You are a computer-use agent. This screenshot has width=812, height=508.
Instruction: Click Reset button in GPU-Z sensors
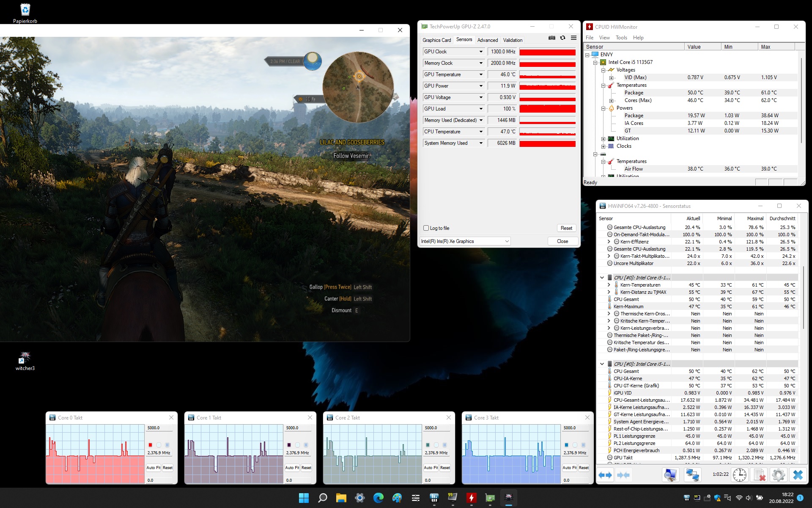pyautogui.click(x=566, y=228)
